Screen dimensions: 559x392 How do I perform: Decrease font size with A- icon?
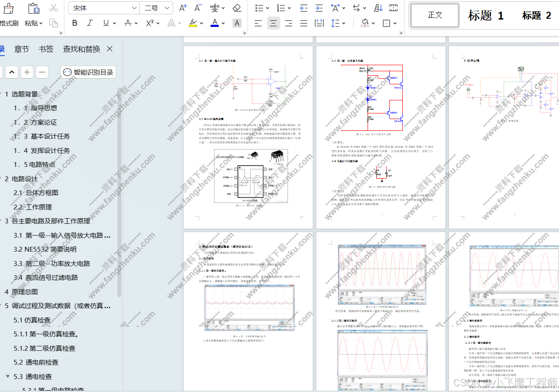(x=198, y=8)
